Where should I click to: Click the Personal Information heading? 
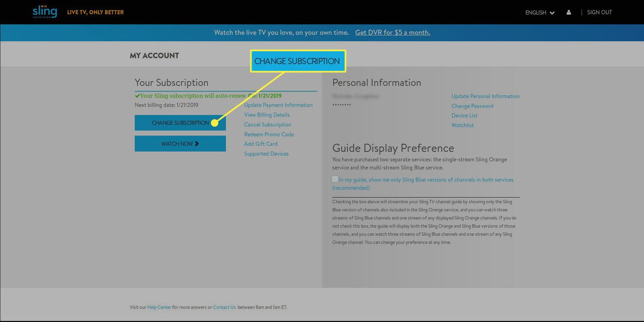coord(377,83)
